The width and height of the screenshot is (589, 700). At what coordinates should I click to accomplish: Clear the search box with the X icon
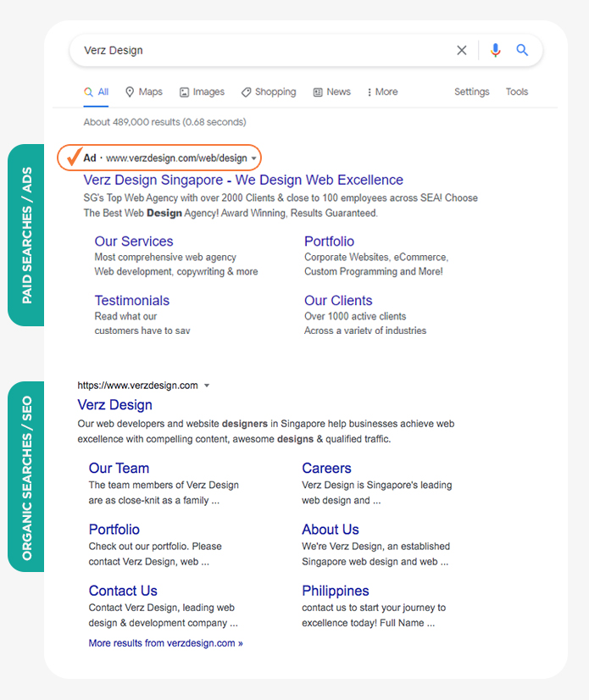461,51
